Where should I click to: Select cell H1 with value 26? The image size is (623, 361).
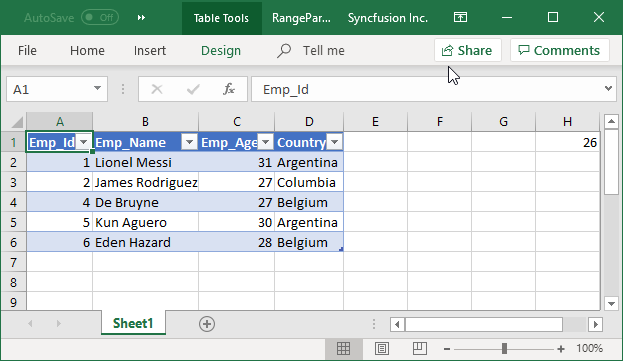567,142
